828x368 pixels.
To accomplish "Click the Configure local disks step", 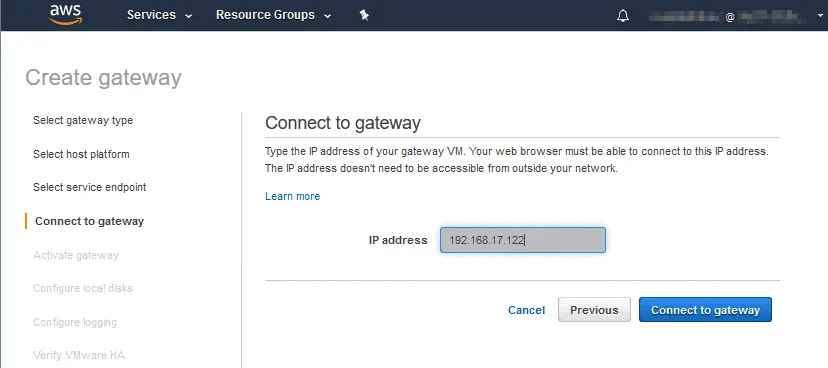I will [83, 288].
